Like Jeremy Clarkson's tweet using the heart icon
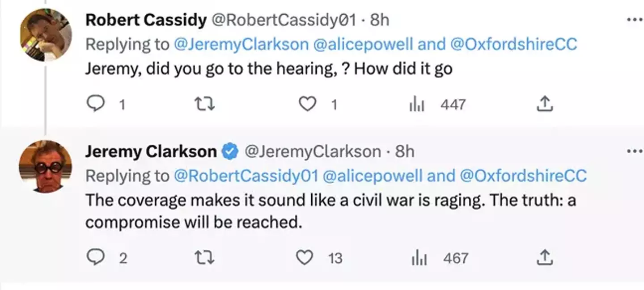The width and height of the screenshot is (644, 290). click(308, 257)
